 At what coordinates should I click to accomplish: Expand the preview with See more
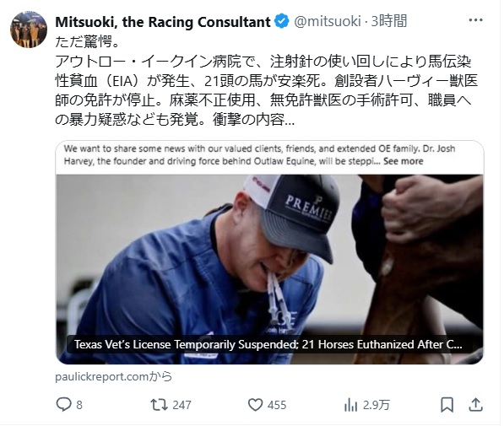tap(403, 161)
